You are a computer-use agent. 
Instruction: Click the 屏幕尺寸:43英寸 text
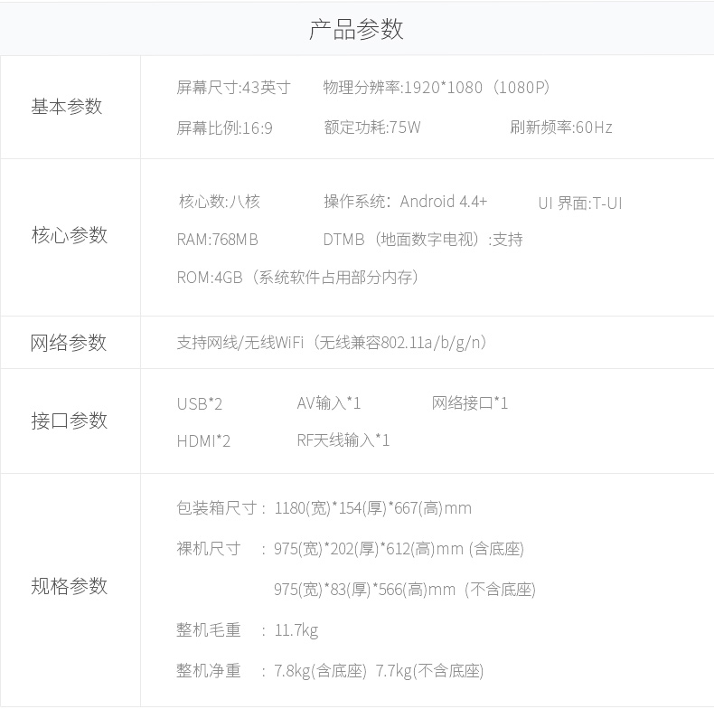(x=233, y=88)
